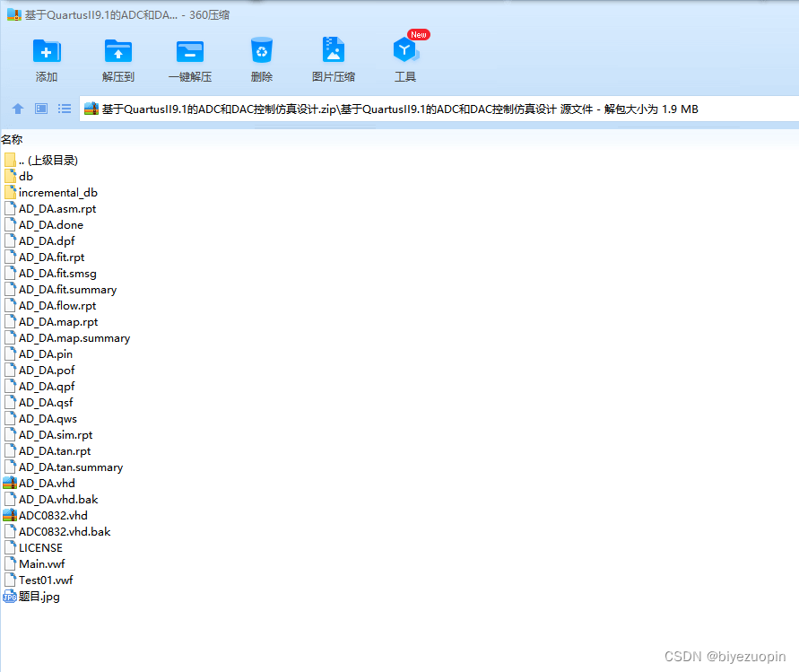Click the file icon beside AD_DA.qpf
This screenshot has width=799, height=672.
[10, 387]
